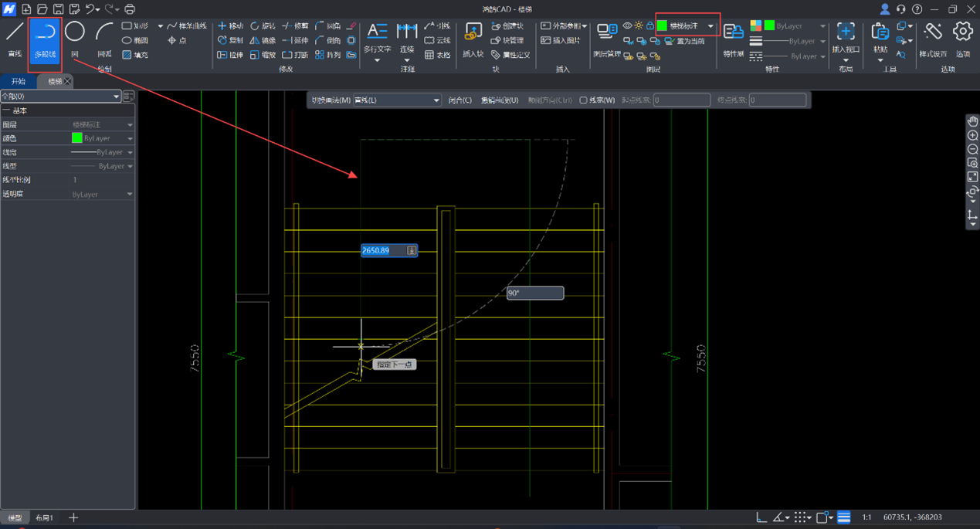Click the 移动 move tool
Image resolution: width=980 pixels, height=529 pixels.
point(230,26)
